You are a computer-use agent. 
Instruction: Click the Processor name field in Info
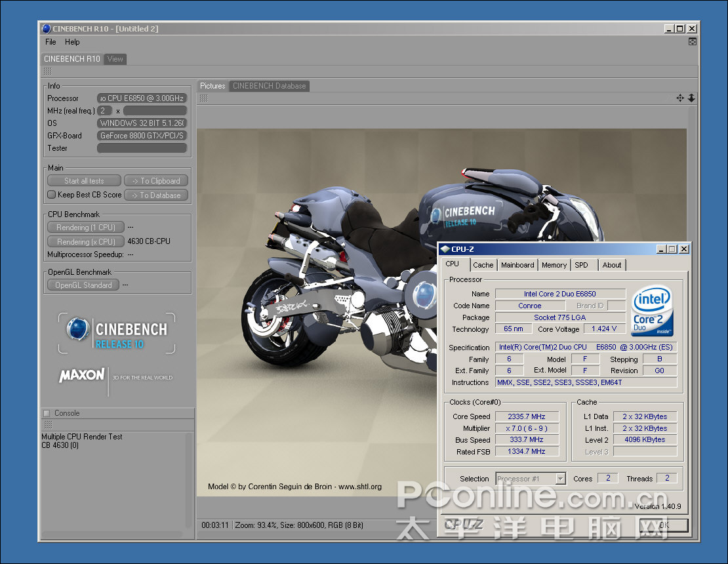(142, 98)
